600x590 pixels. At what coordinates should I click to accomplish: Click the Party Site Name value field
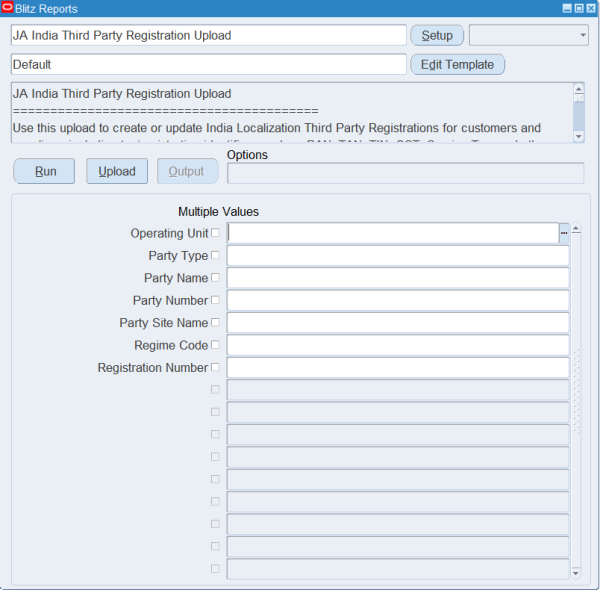coord(398,323)
